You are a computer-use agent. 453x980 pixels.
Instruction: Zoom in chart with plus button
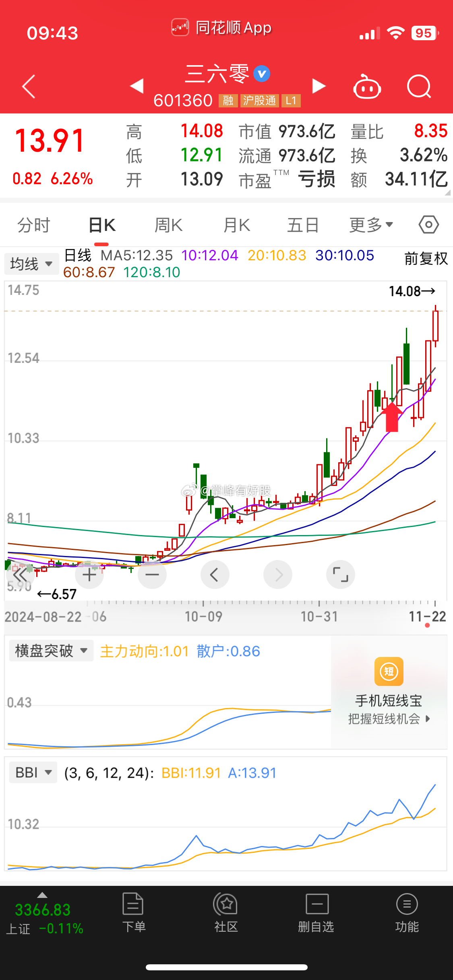pos(89,574)
